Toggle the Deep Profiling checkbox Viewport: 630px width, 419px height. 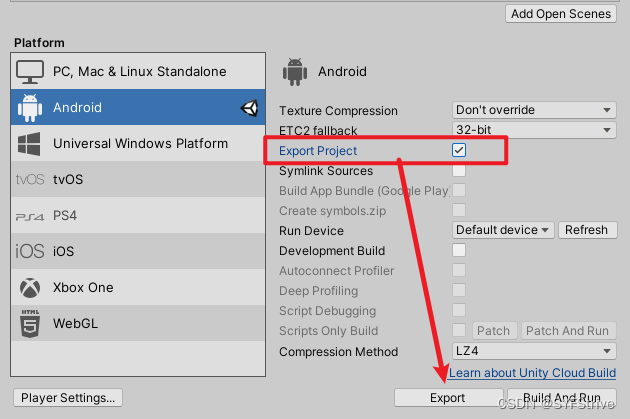459,290
